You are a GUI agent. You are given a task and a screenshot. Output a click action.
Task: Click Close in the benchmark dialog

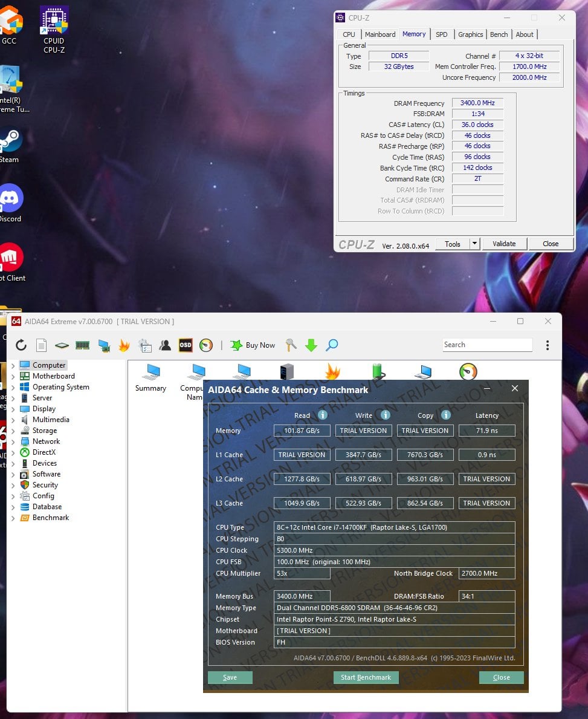click(x=502, y=677)
